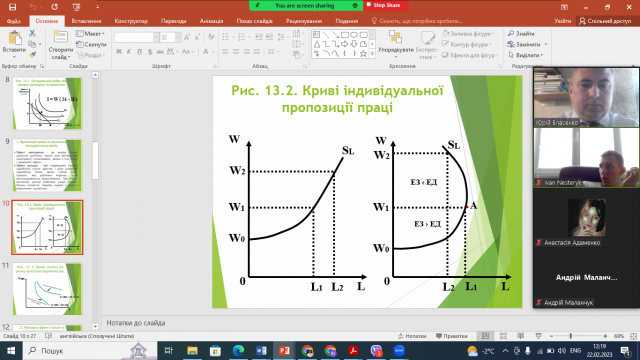Open the font color A dropdown arrow

(x=213, y=51)
